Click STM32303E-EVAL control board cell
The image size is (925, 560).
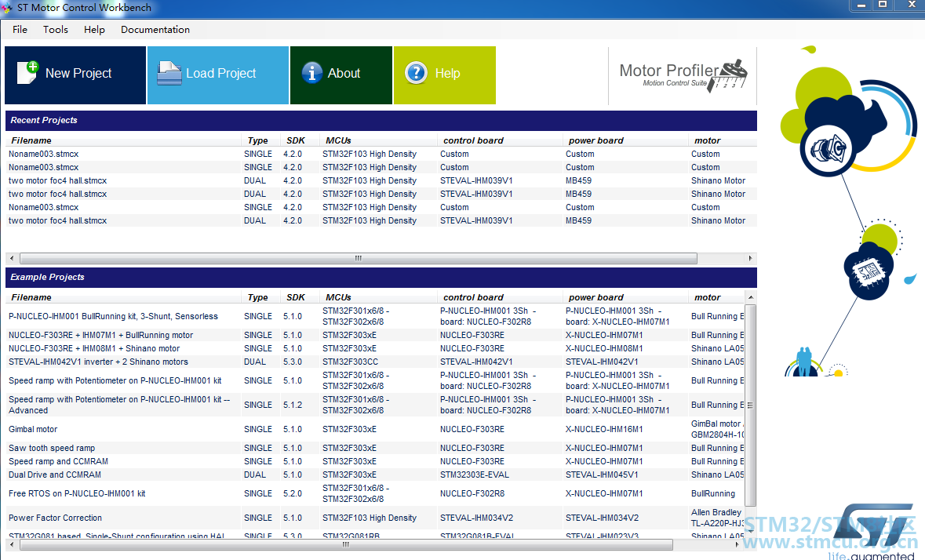click(475, 475)
